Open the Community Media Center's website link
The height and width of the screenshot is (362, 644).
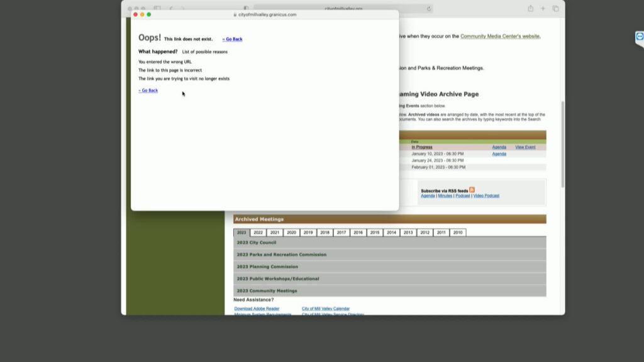tap(500, 36)
